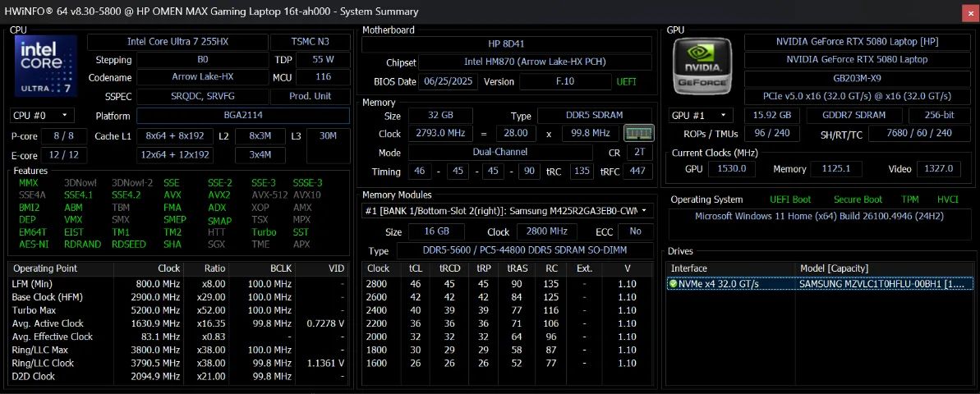Close the System Summary window

(x=968, y=11)
